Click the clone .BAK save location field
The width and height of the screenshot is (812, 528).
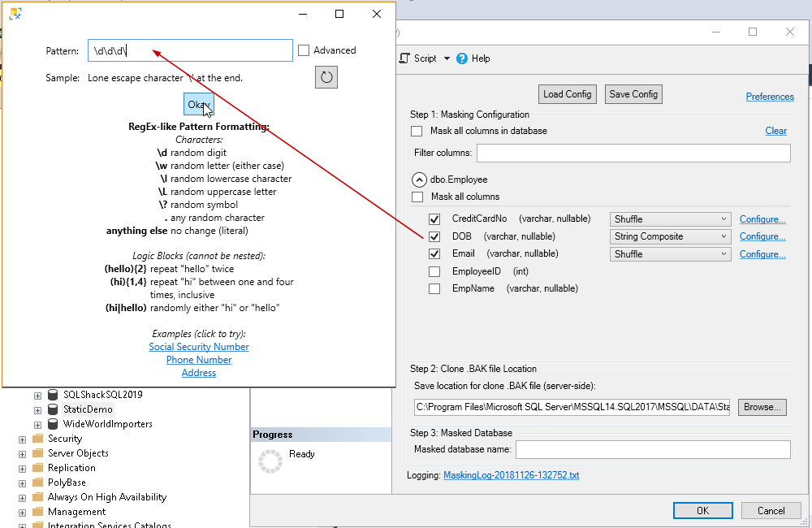(x=572, y=407)
